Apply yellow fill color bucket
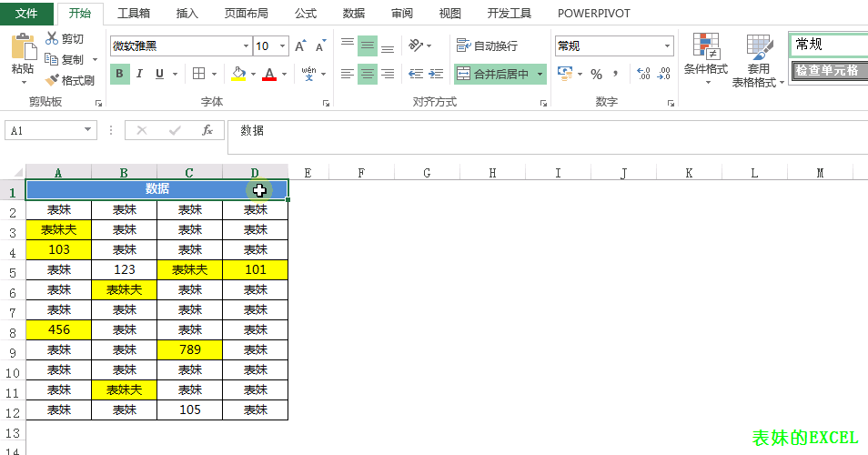This screenshot has height=455, width=868. coord(238,74)
